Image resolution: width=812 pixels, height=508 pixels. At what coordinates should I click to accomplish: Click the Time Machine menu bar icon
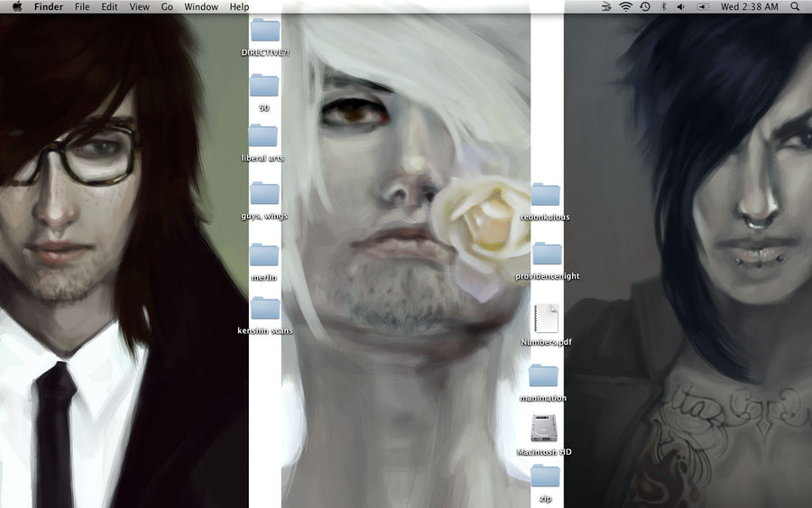click(x=645, y=6)
